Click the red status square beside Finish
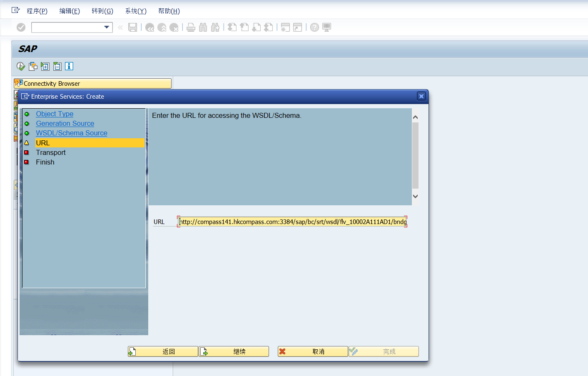 click(27, 162)
